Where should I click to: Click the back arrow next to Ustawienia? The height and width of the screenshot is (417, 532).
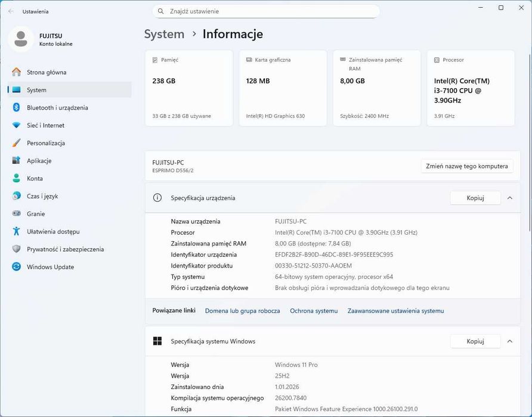coord(11,11)
